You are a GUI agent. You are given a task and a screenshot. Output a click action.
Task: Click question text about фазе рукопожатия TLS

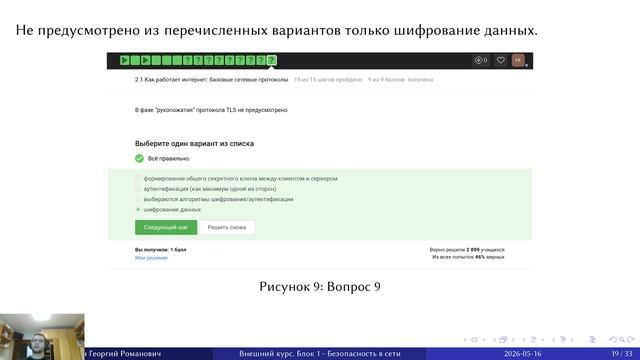click(211, 110)
